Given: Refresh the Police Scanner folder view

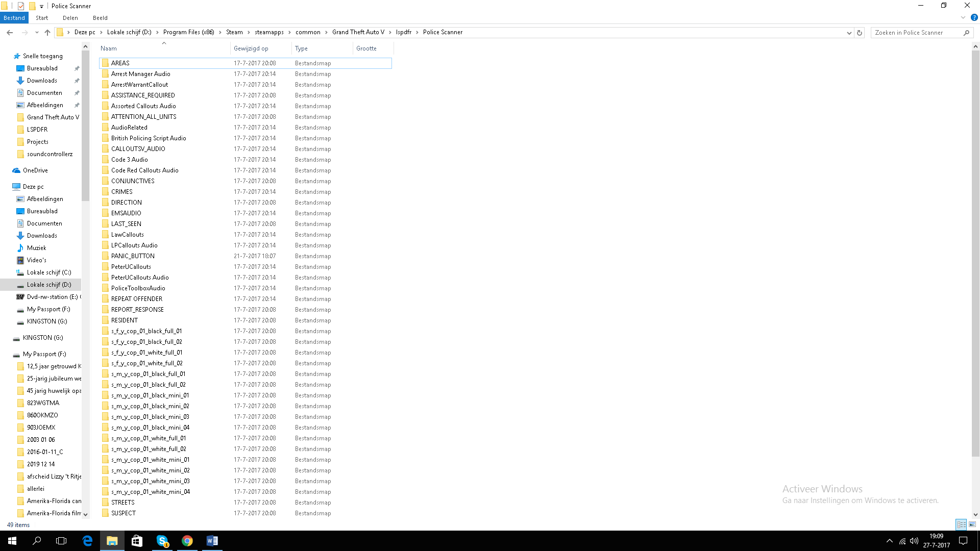Looking at the screenshot, I should click(860, 33).
